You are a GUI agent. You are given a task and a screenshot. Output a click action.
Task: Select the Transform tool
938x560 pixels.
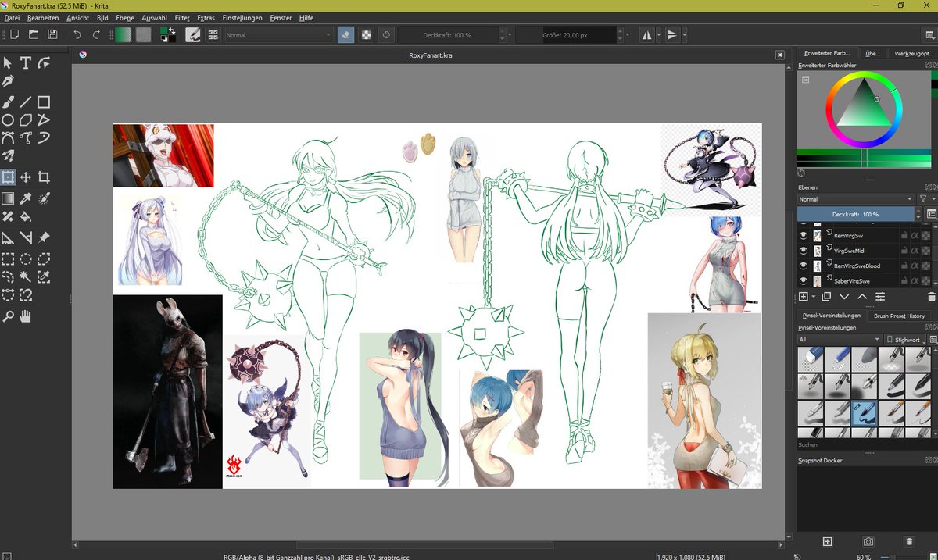(x=8, y=177)
